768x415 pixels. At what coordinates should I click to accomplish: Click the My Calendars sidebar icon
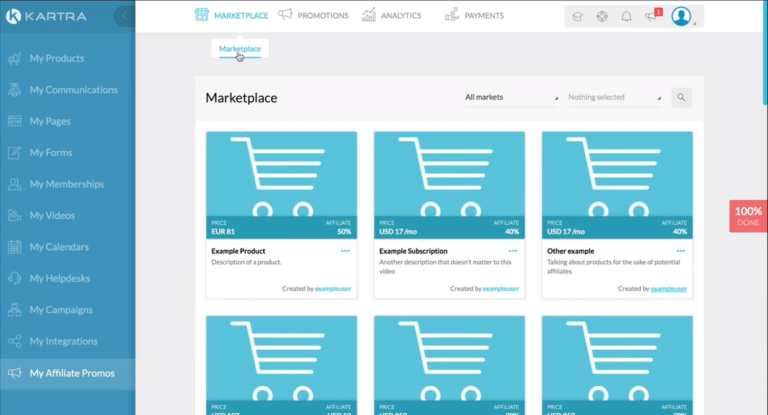tap(14, 247)
